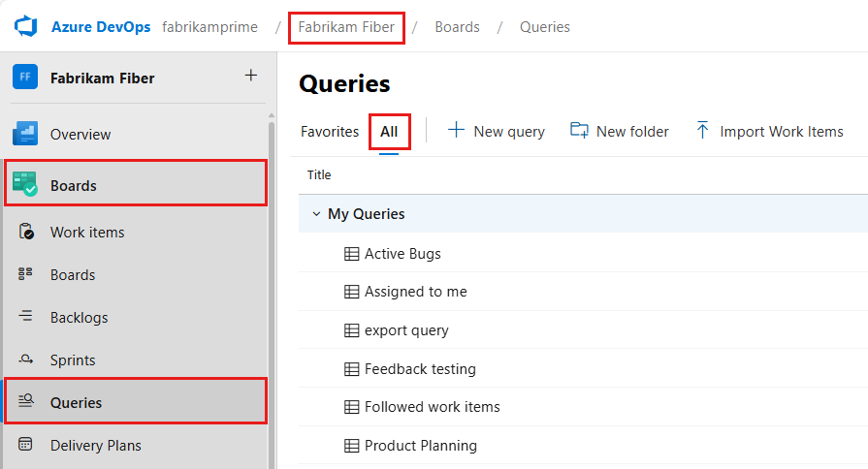Click the Azure DevOps logo icon
This screenshot has height=469, width=868.
pyautogui.click(x=24, y=26)
